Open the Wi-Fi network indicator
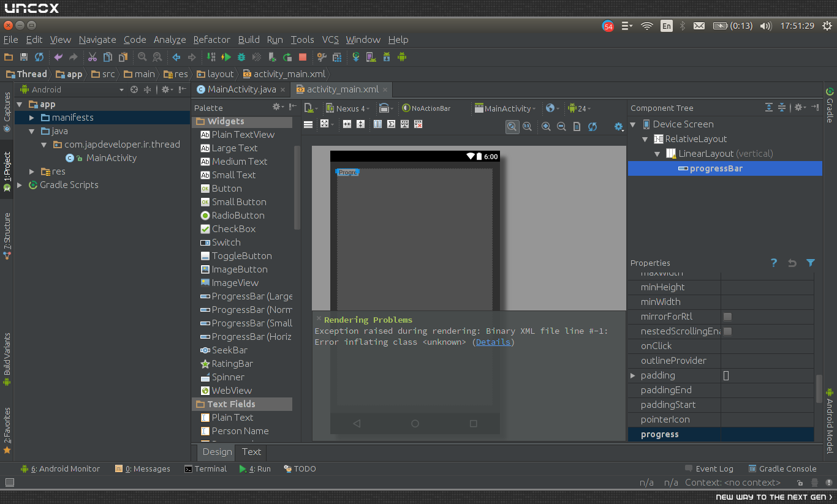 click(x=647, y=26)
